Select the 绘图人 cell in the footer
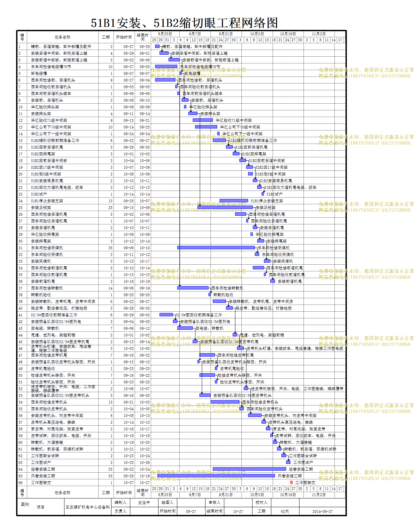414x532 pixels. (168, 502)
